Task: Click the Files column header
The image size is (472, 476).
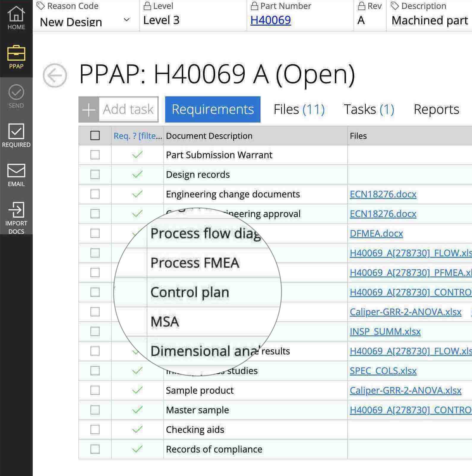Action: [x=410, y=136]
